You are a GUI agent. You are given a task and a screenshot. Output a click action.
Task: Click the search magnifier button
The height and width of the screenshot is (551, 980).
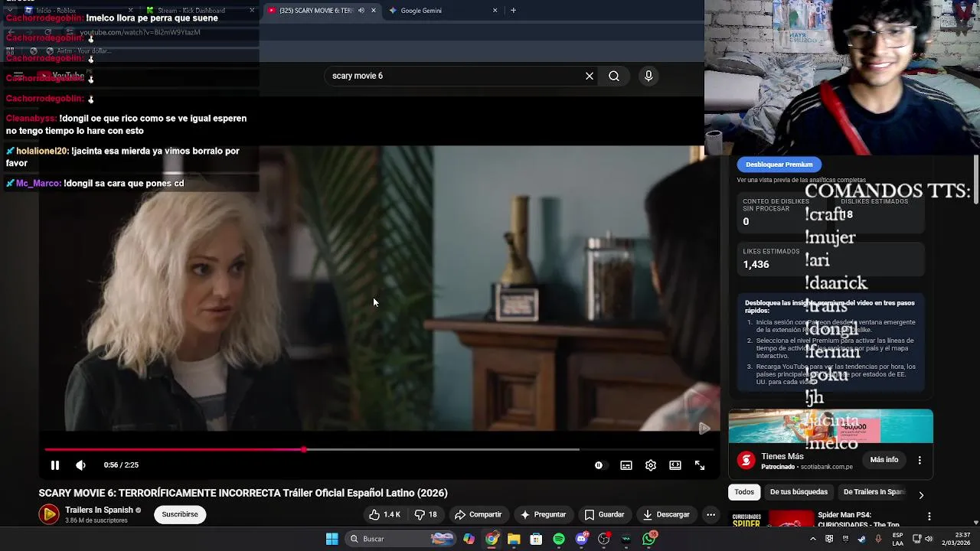[x=614, y=76]
